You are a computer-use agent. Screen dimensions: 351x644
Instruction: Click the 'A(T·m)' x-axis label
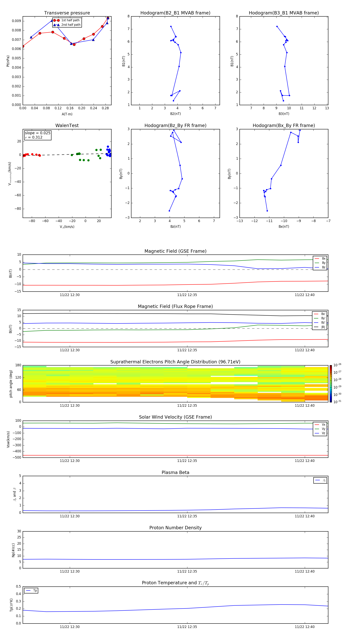[x=67, y=114]
